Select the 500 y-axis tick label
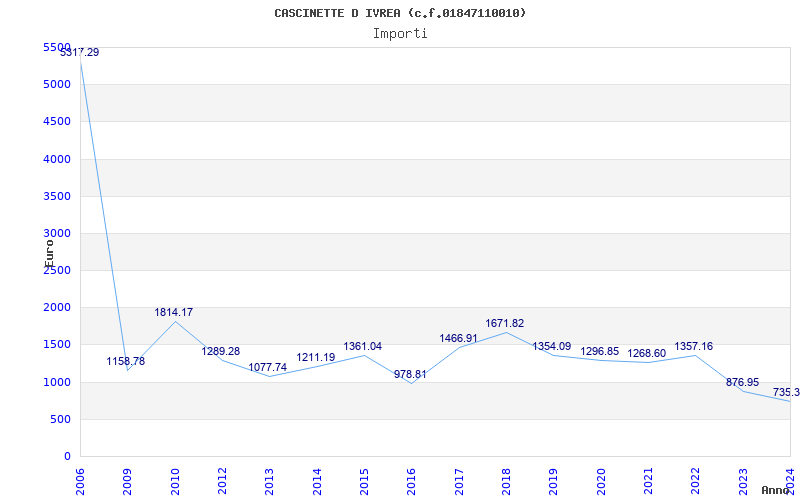This screenshot has height=500, width=800. (x=61, y=419)
